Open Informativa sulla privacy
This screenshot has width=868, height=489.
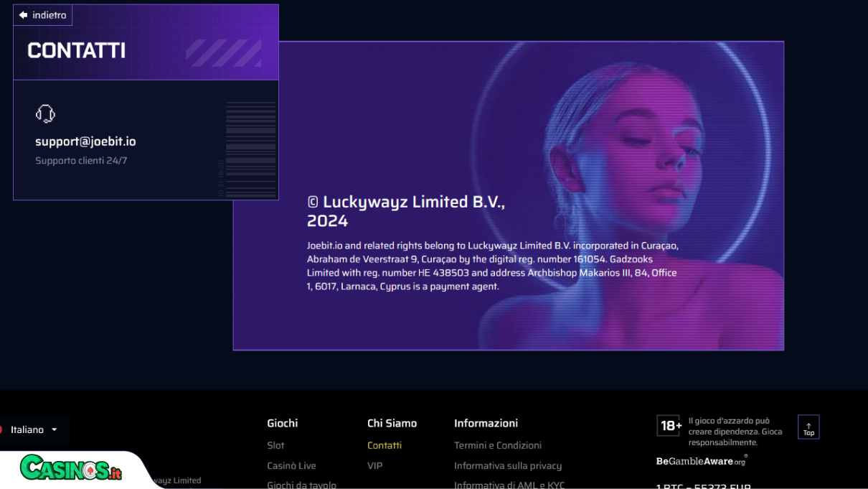[x=508, y=465]
